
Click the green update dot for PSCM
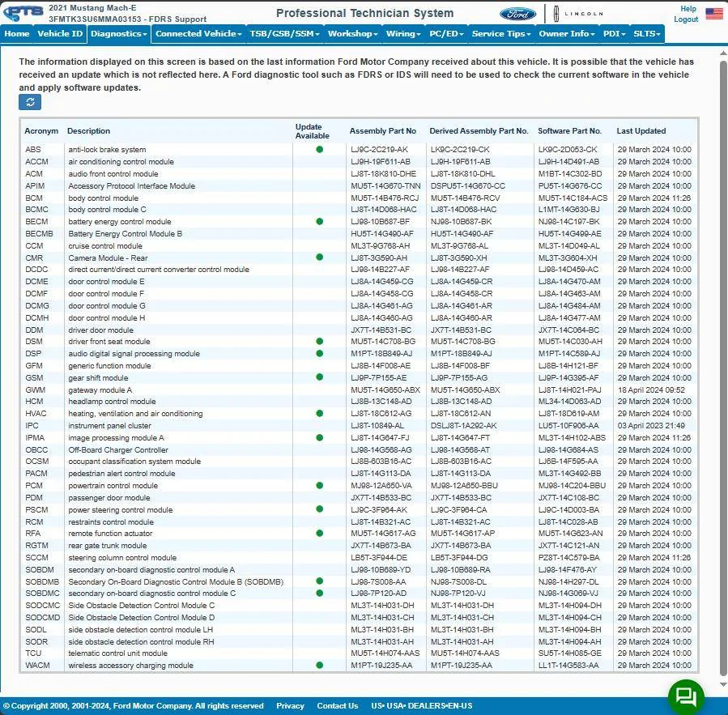[319, 509]
